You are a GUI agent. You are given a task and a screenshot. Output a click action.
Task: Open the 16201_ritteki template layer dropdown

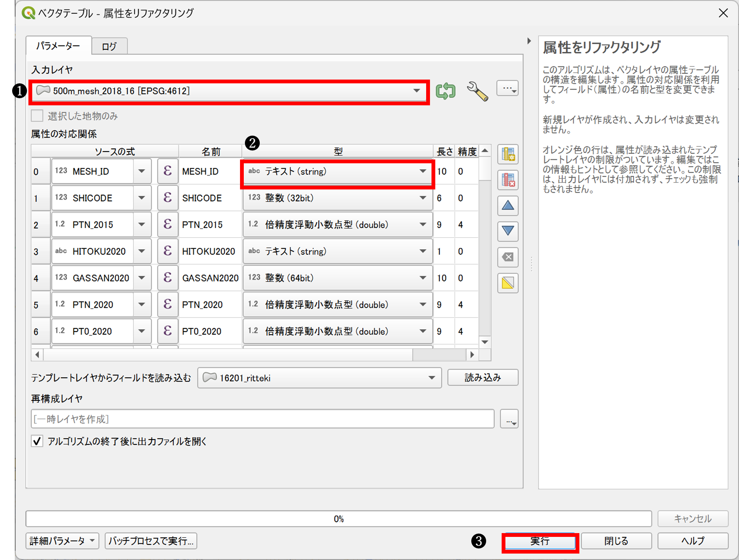[319, 378]
